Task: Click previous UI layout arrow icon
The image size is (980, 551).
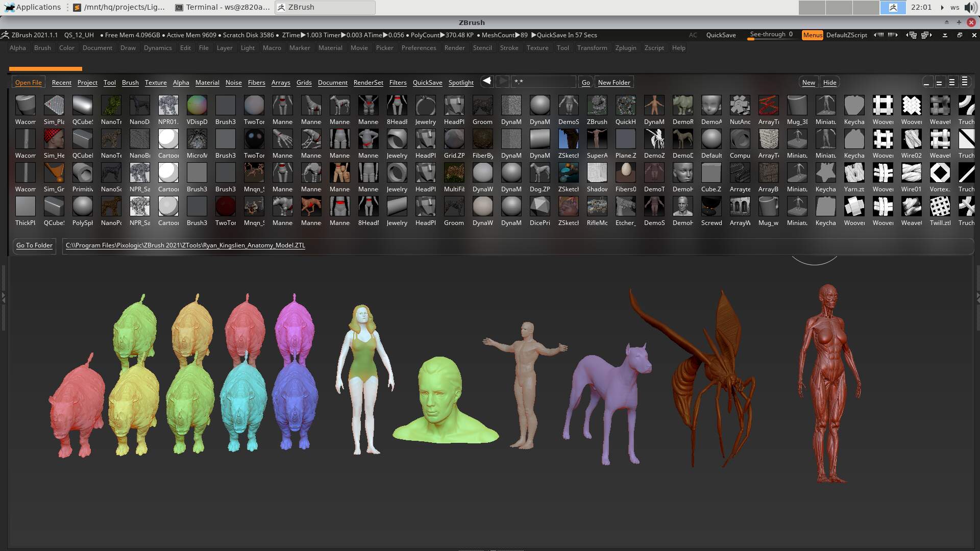Action: coord(878,35)
